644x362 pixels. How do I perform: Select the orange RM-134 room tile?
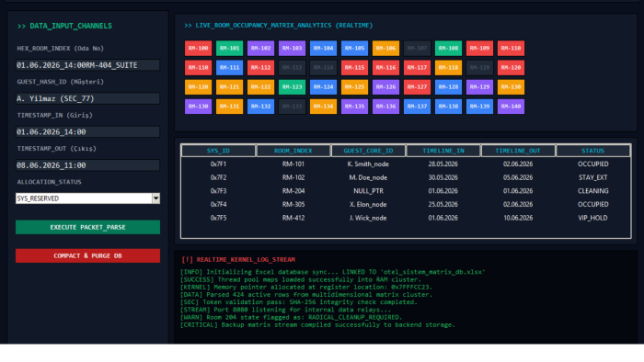click(323, 107)
